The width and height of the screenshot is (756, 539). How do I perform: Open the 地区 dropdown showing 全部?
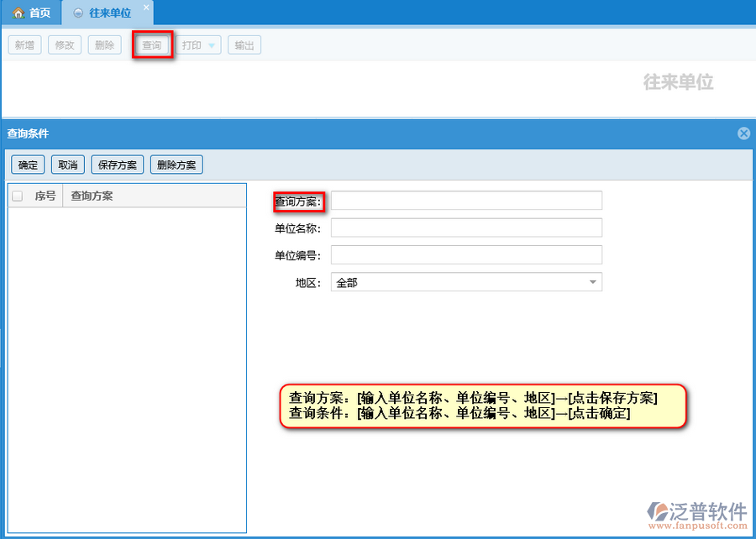pos(466,282)
